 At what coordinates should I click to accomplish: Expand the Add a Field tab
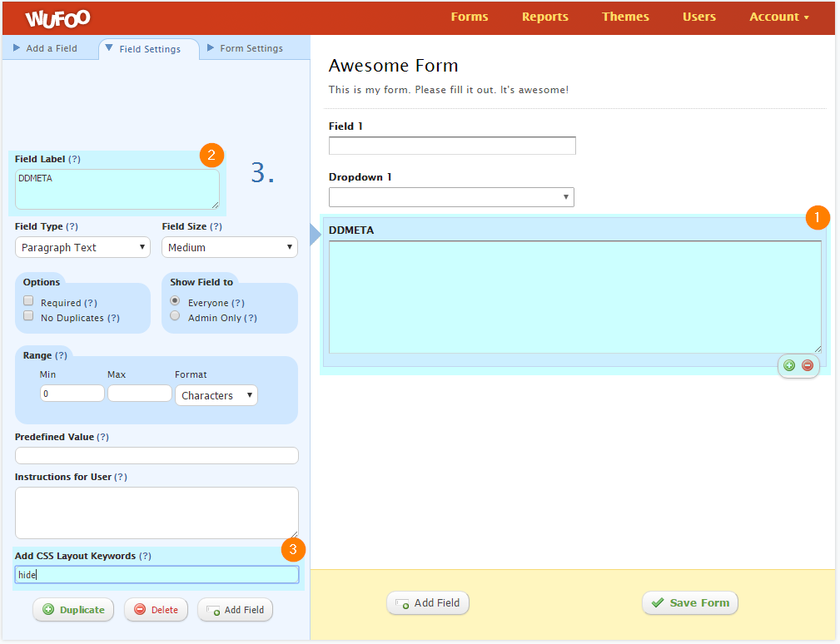(46, 48)
